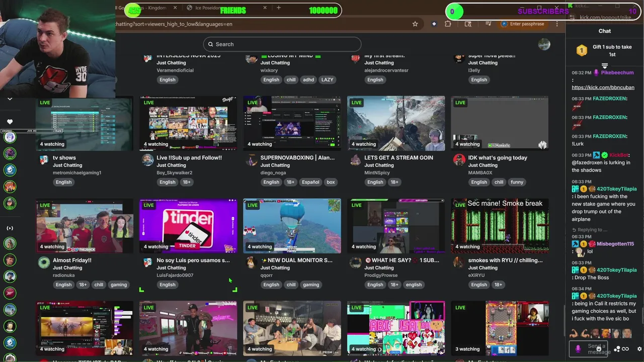The height and width of the screenshot is (362, 644).
Task: Open the following heart icon in sidebar
Action: pyautogui.click(x=10, y=122)
